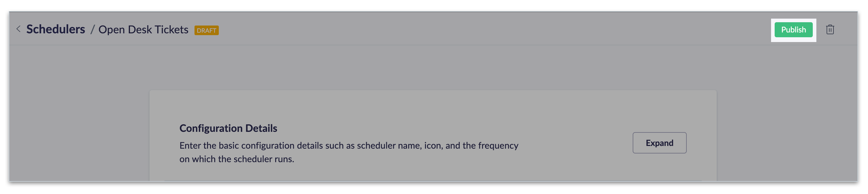Publish the Open Desk Tickets scheduler
868x194 pixels.
793,30
